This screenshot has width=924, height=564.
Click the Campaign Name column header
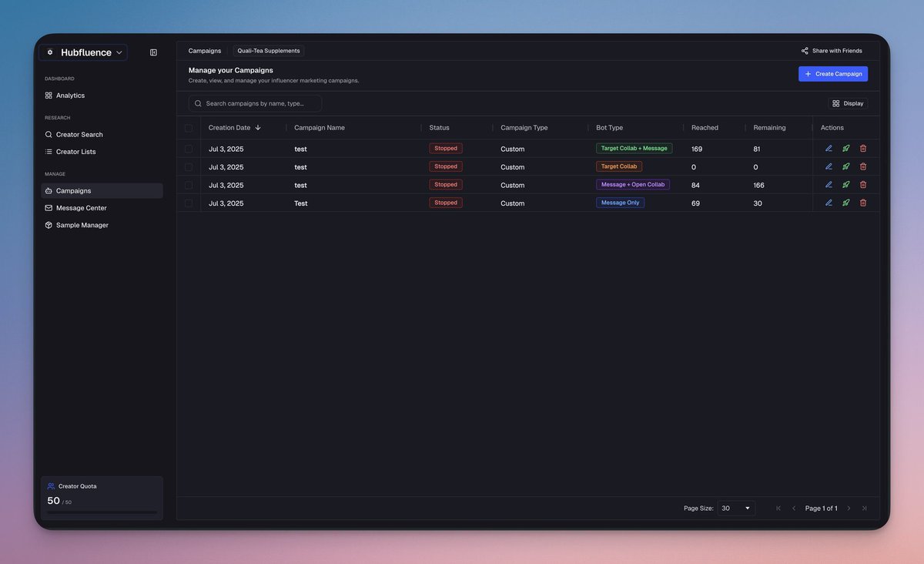[x=320, y=128]
